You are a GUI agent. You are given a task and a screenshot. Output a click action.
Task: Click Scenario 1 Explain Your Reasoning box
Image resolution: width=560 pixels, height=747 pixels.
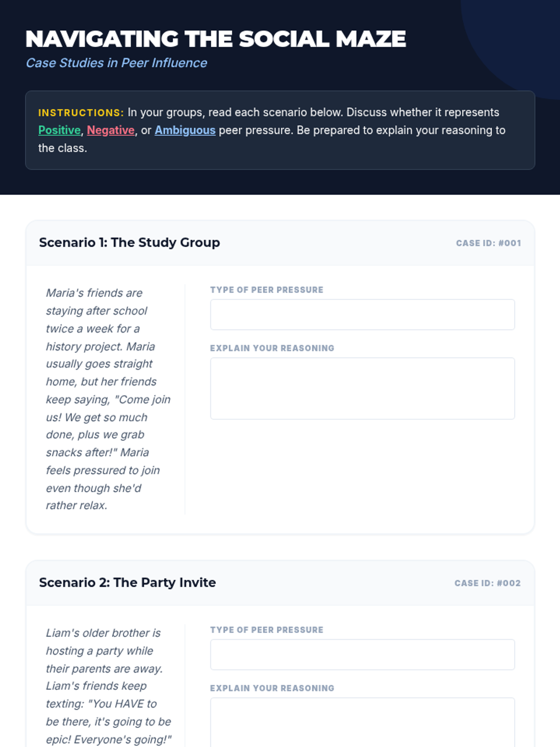362,388
